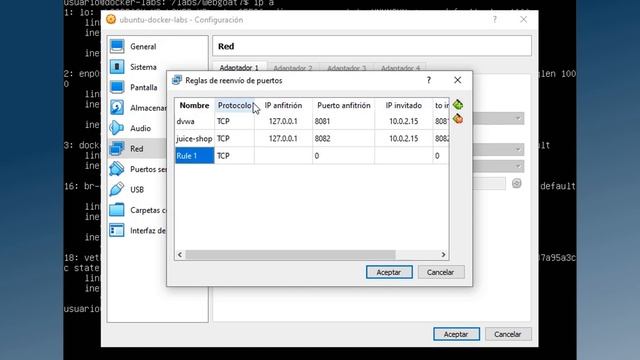The height and width of the screenshot is (360, 640).
Task: Click the horizontal scrollbar thumb of rules table
Action: [290, 255]
